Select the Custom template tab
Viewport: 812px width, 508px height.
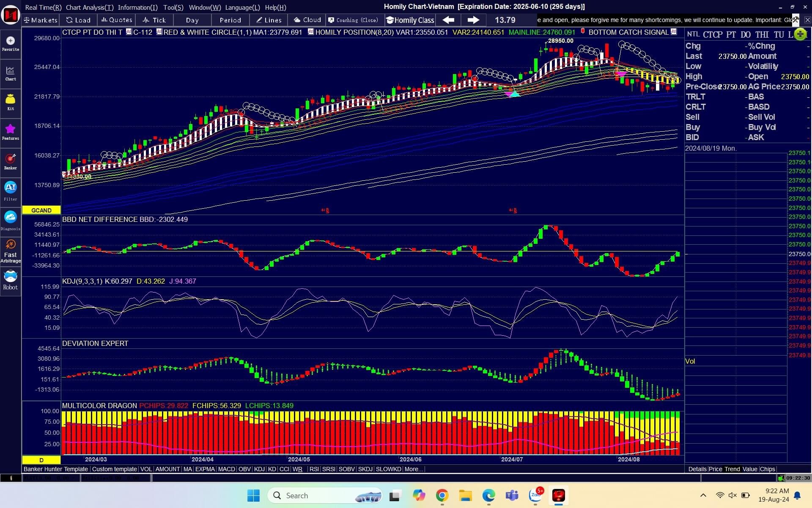(114, 469)
